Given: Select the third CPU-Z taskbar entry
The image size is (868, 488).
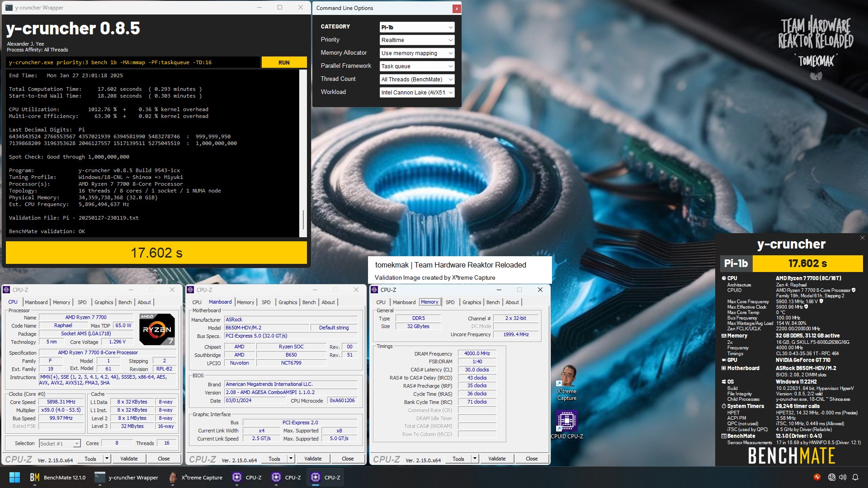Looking at the screenshot, I should click(x=326, y=477).
